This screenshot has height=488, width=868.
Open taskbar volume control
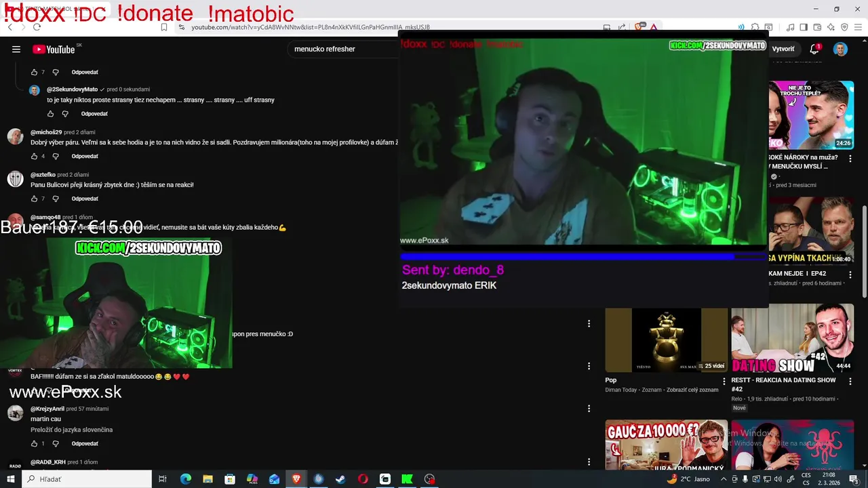[x=778, y=479]
